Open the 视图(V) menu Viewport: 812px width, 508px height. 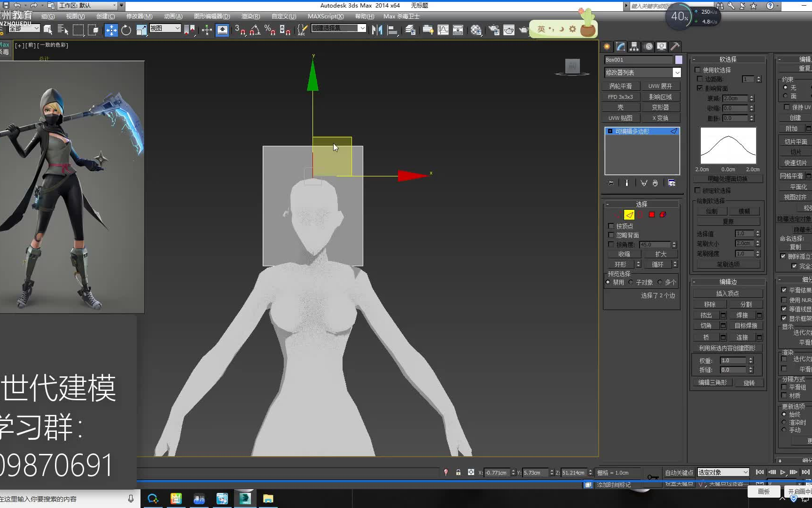pos(75,16)
